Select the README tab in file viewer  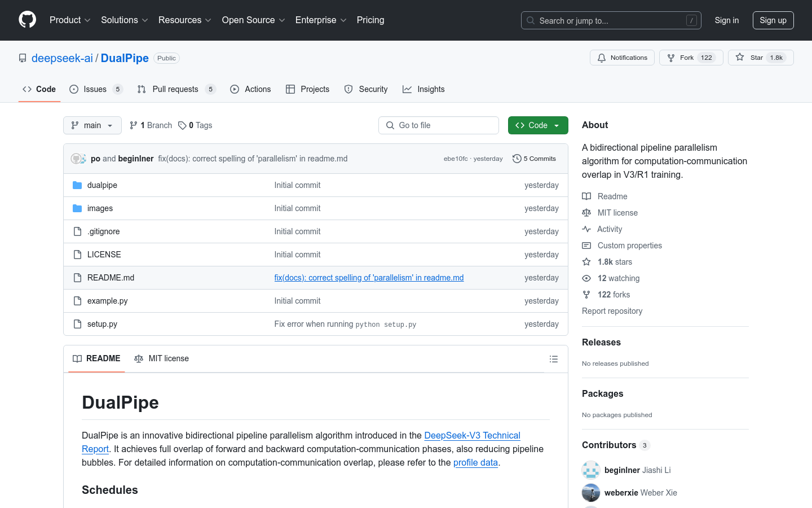(96, 358)
